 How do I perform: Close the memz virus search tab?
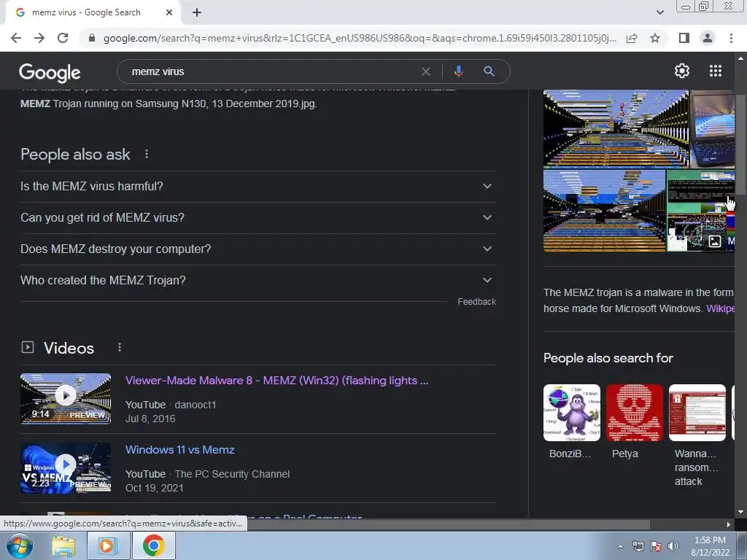point(169,13)
